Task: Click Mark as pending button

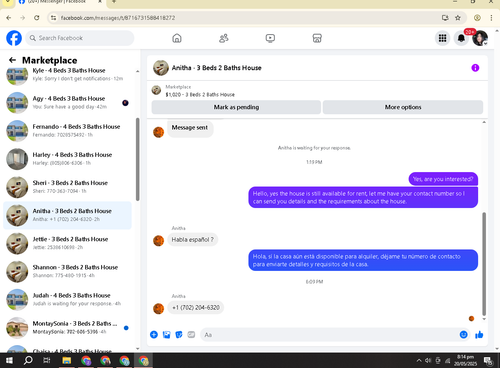Action: tap(236, 107)
